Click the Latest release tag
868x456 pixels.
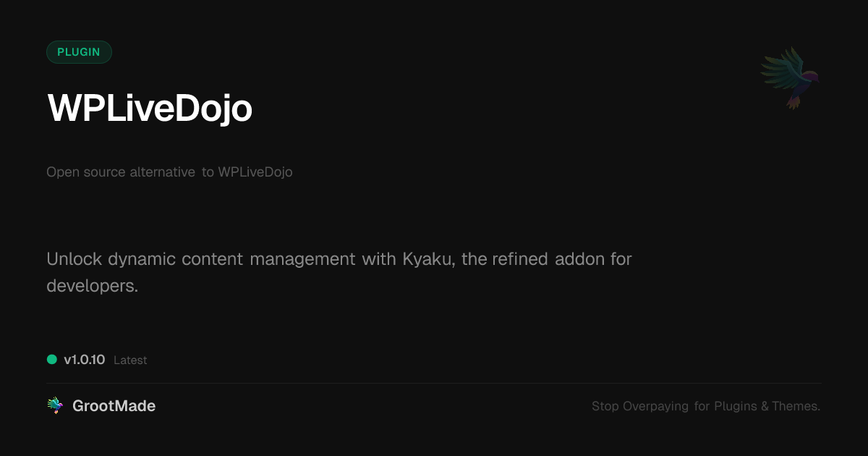[x=130, y=360]
